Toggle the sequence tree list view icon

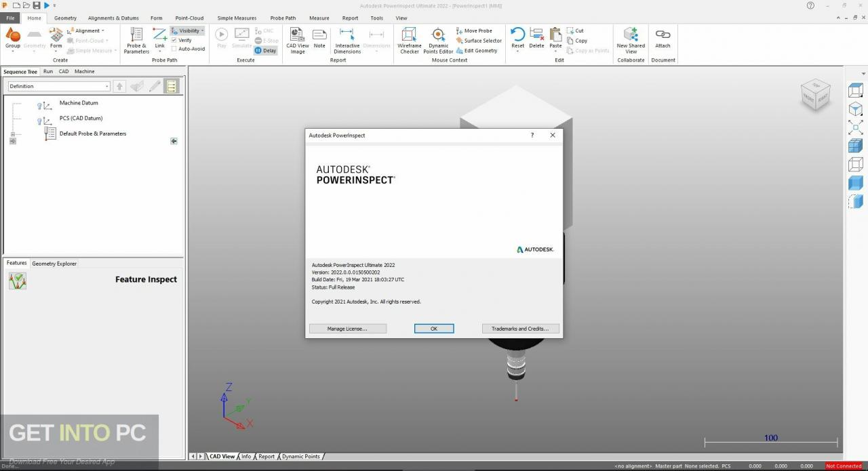(171, 86)
